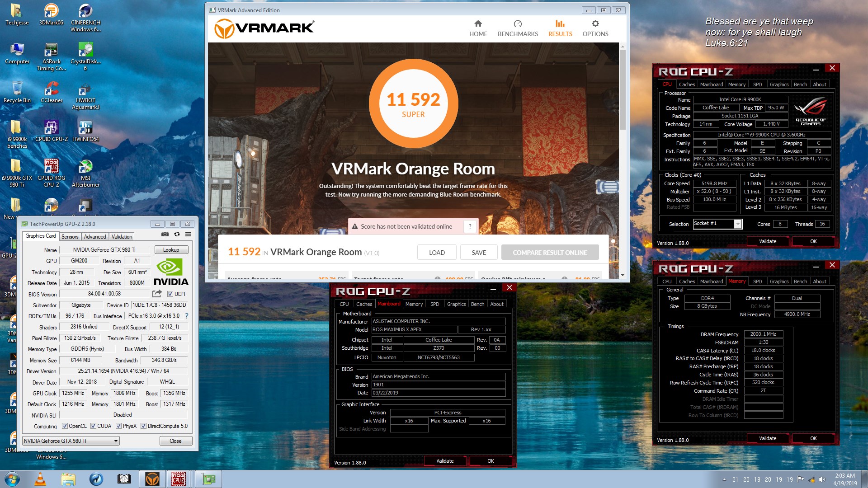The image size is (868, 488).
Task: Click the GPU-Z taskbar button
Action: 208,479
